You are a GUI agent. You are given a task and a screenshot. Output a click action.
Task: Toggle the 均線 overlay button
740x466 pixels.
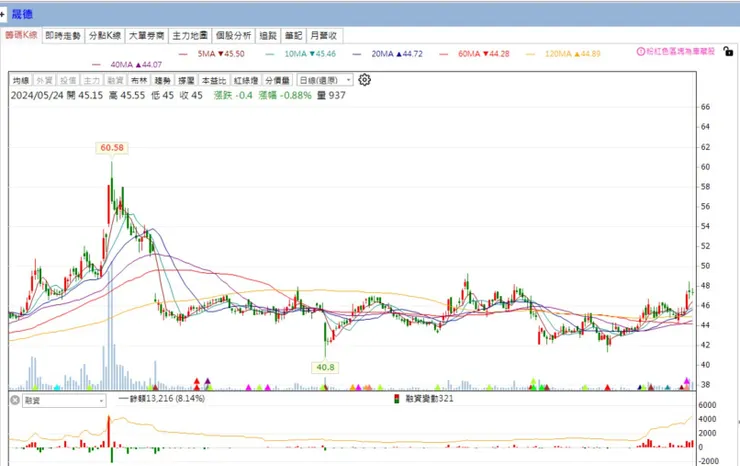pyautogui.click(x=21, y=80)
